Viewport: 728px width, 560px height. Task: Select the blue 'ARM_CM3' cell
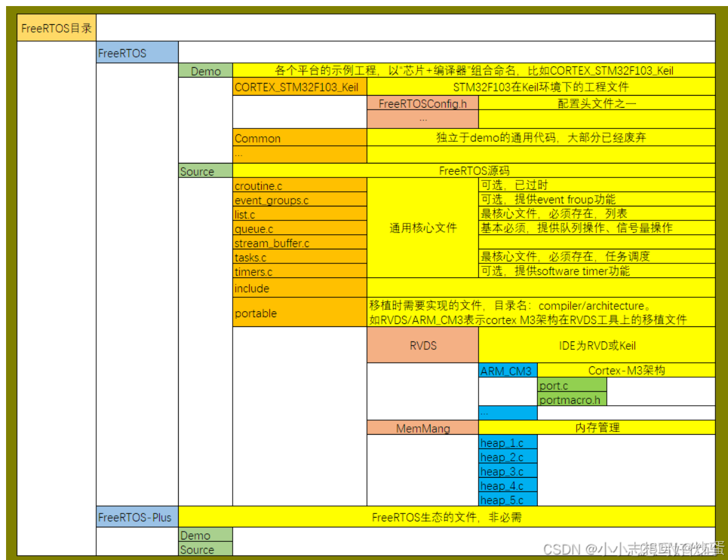click(x=508, y=371)
